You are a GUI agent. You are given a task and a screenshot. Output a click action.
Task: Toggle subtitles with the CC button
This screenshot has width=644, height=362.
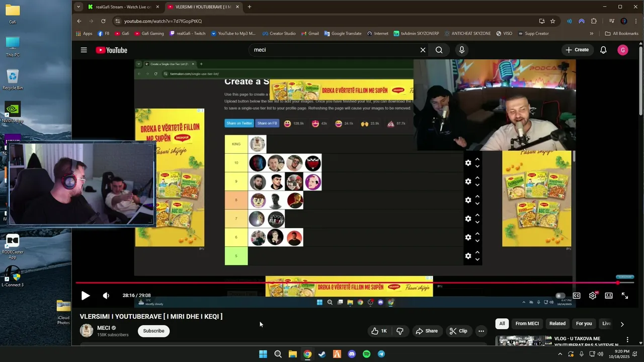pos(577,296)
